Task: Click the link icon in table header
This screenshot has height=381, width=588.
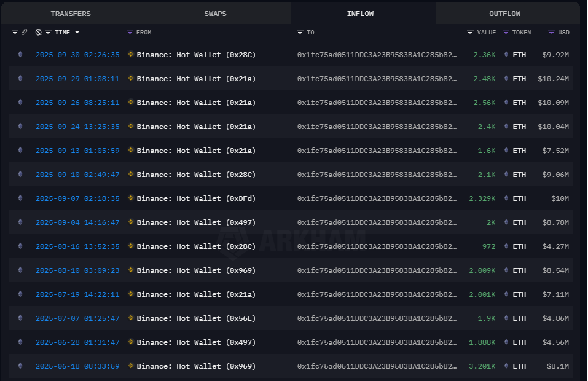Action: 24,33
